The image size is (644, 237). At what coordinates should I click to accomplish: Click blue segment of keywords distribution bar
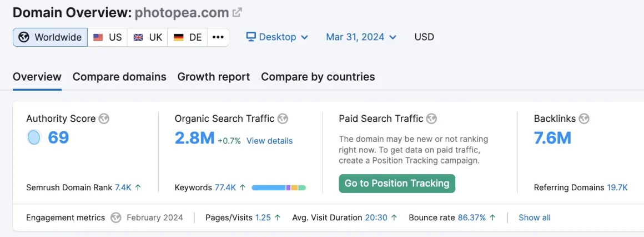(269, 187)
